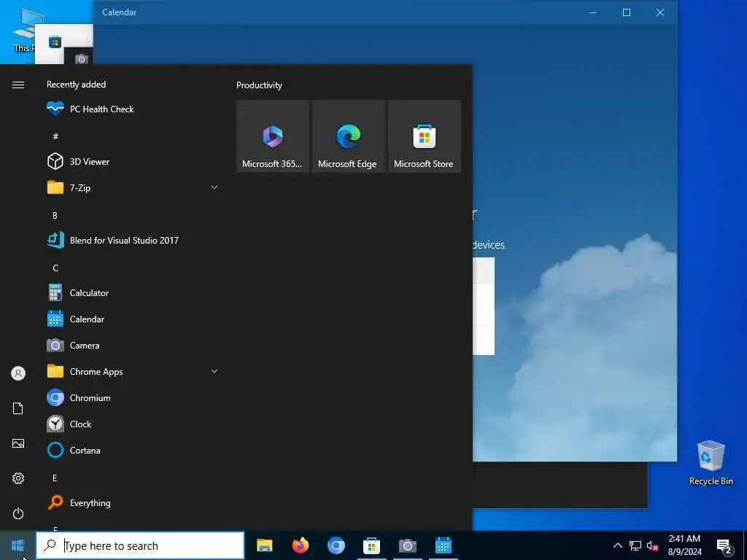
Task: Select the 'Productivity' tile group title
Action: tap(259, 85)
